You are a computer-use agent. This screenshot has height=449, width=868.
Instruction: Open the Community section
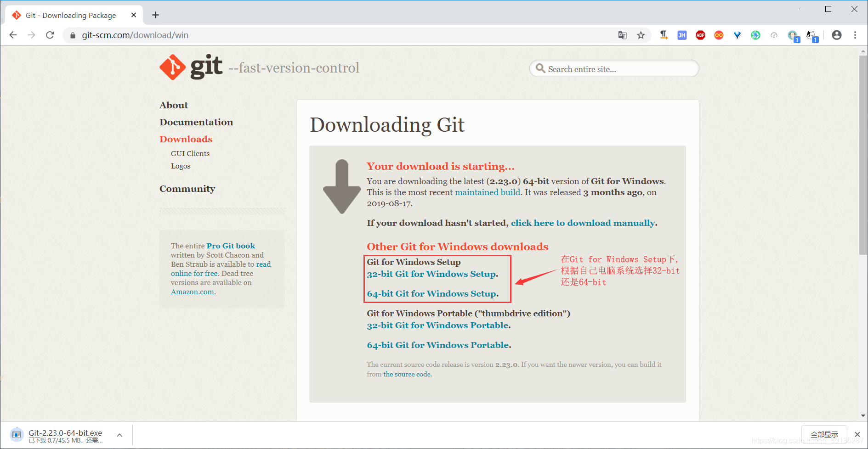pos(187,189)
